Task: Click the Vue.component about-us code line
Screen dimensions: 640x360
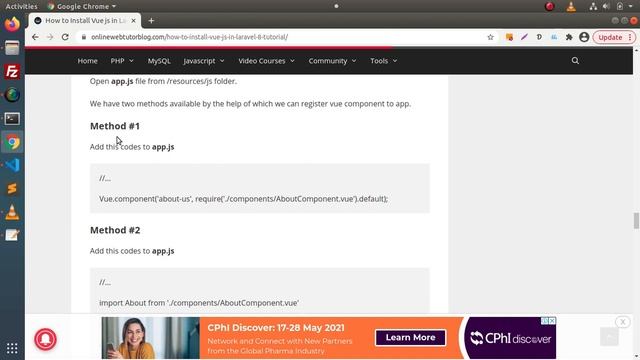Action: (x=243, y=199)
